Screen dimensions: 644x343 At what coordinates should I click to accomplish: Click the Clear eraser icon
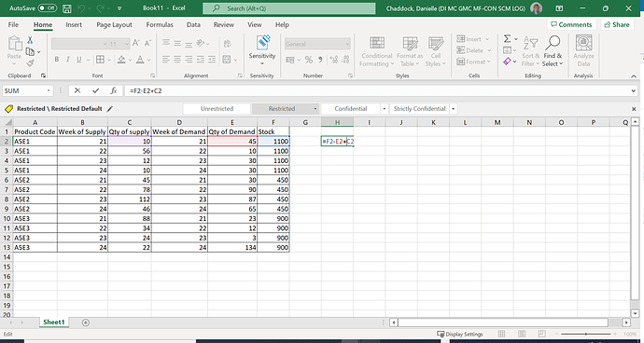[507, 62]
